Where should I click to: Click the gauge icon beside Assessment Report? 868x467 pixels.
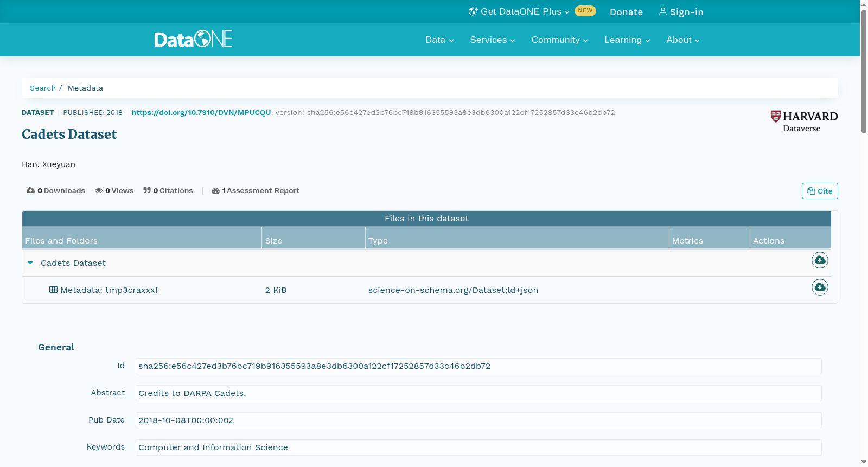tap(215, 190)
